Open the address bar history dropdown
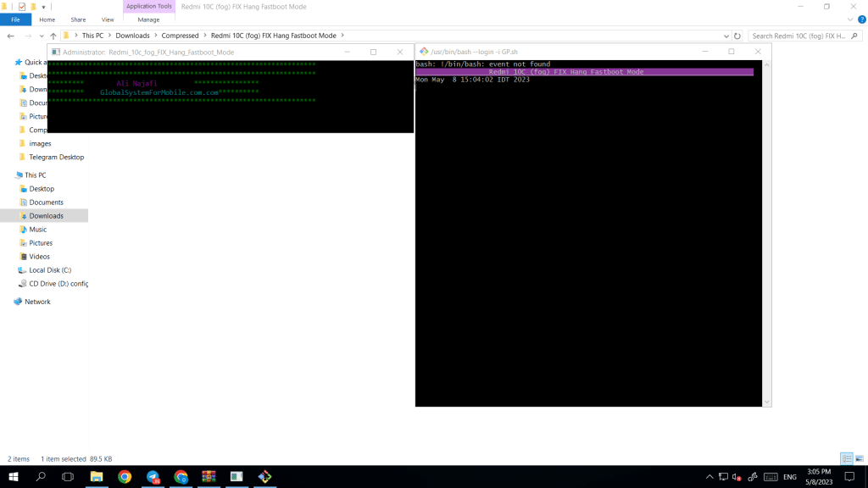 click(x=726, y=36)
